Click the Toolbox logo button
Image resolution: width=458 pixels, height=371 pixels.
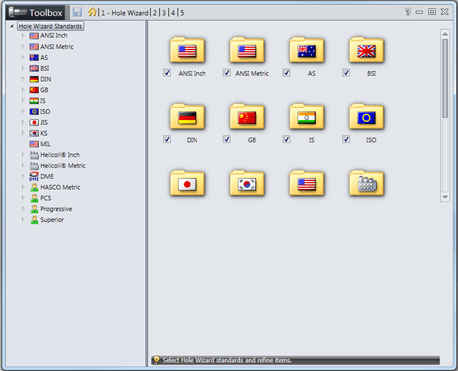point(36,13)
